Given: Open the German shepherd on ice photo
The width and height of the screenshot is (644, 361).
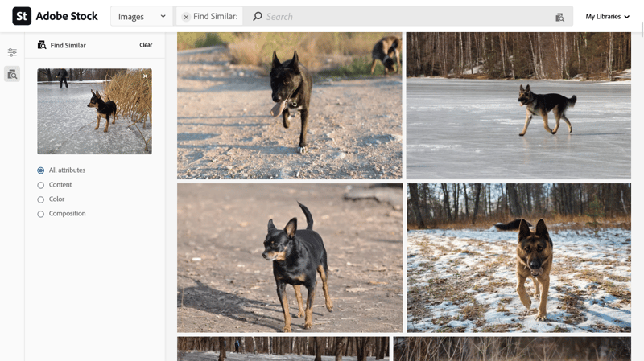Looking at the screenshot, I should pyautogui.click(x=518, y=105).
